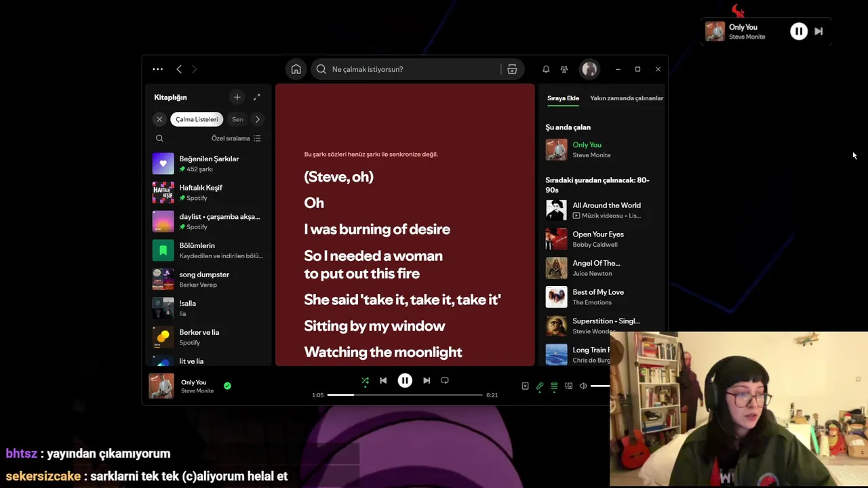Screen dimensions: 868x488
Task: Expand the Kitaplığın library panel
Action: pyautogui.click(x=257, y=98)
